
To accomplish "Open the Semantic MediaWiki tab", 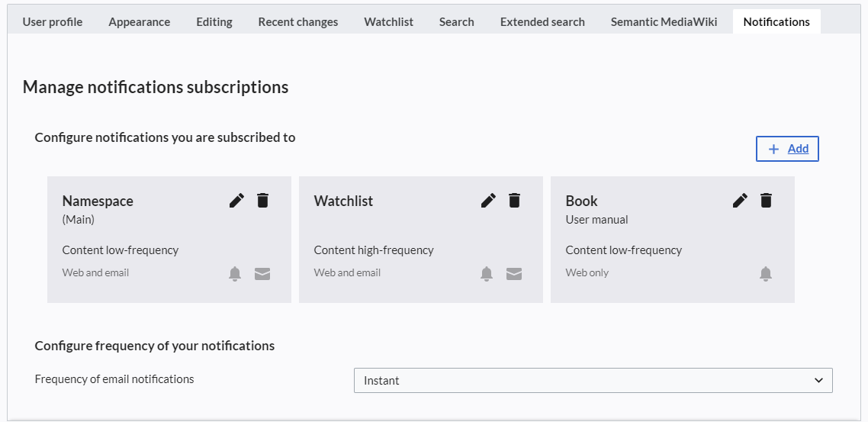I will [664, 21].
